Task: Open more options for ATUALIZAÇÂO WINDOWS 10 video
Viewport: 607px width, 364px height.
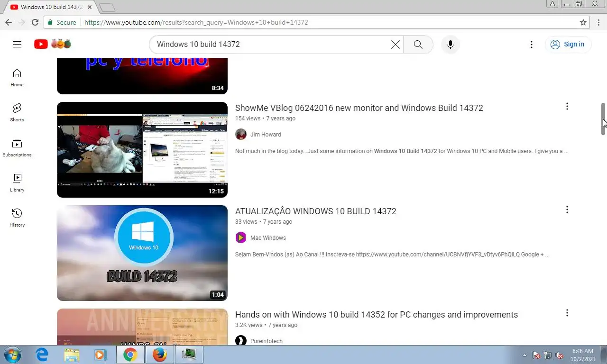Action: tap(567, 210)
